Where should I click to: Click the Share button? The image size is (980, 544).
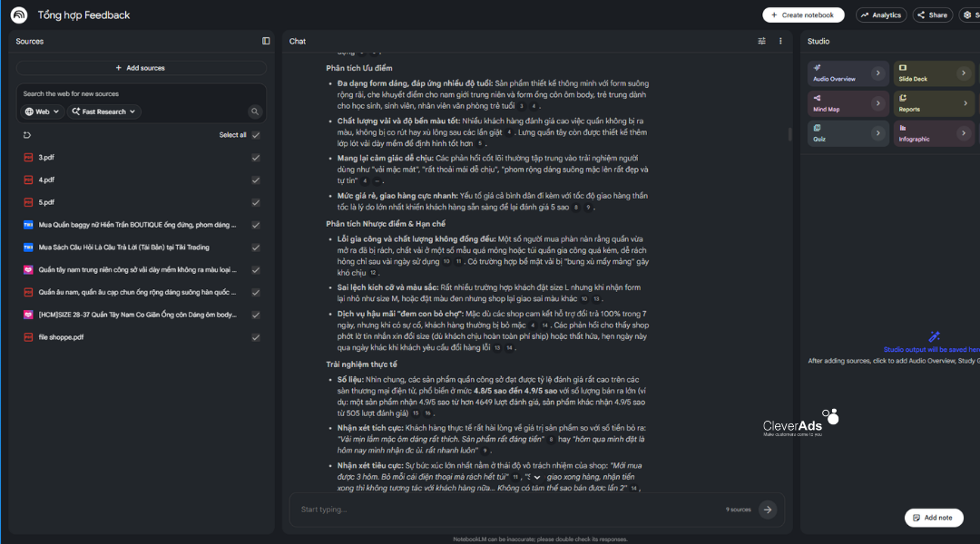933,15
